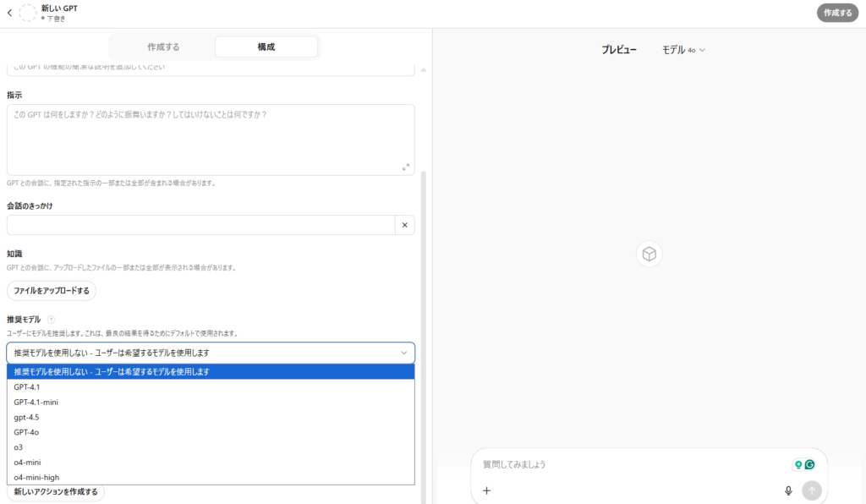
Task: Switch to the 構成 tab
Action: click(266, 47)
